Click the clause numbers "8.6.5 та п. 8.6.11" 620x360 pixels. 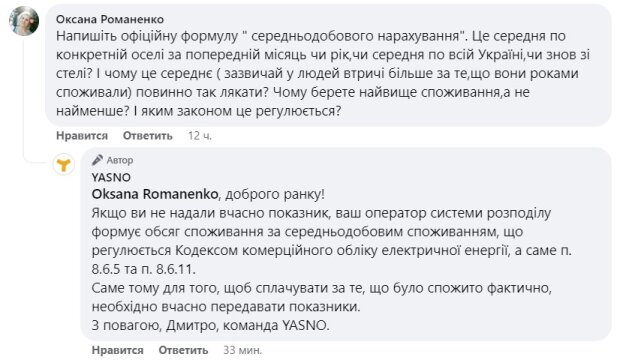[x=143, y=269]
